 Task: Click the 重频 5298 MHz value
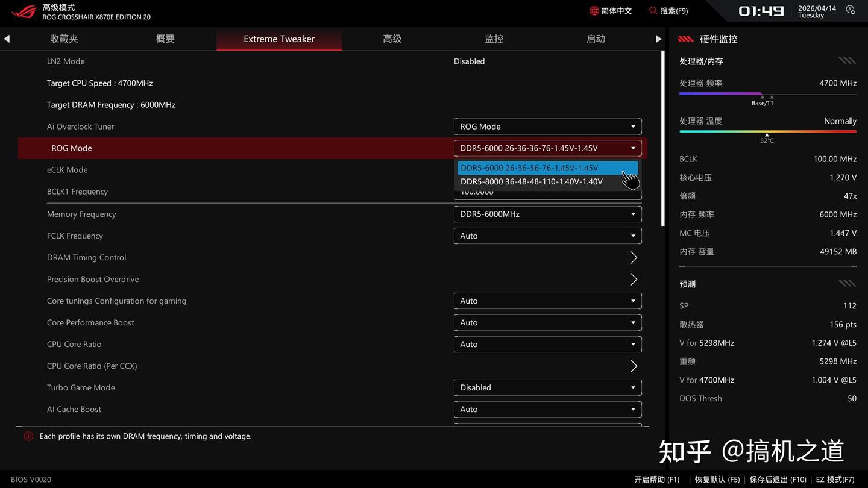768,361
